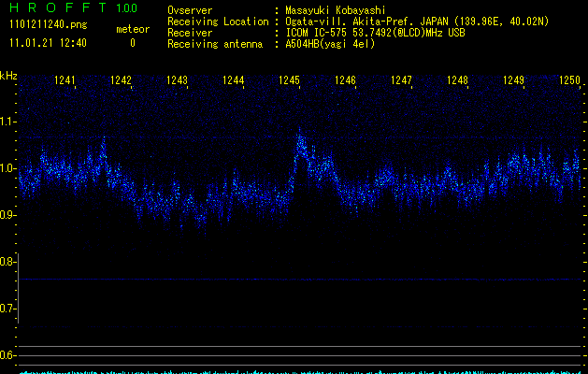Select the 1243 time marker
The height and width of the screenshot is (374, 588).
click(x=178, y=81)
